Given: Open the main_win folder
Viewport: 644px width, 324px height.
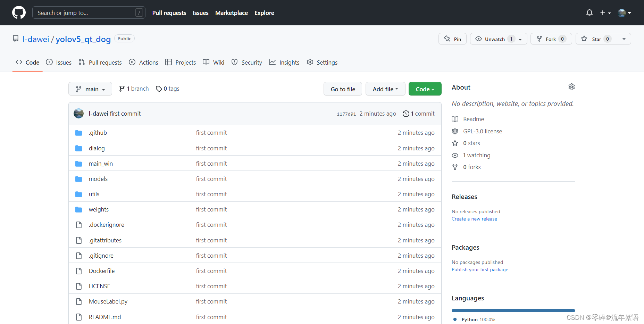Looking at the screenshot, I should (101, 164).
